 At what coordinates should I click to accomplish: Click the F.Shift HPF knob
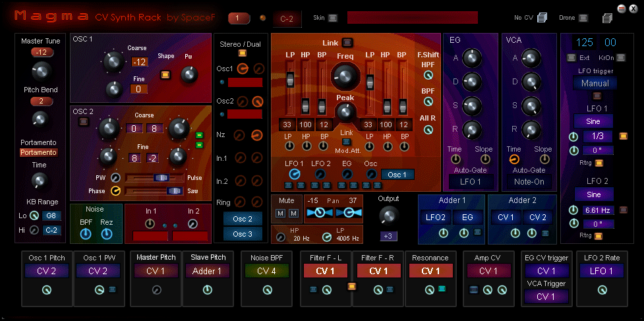(428, 76)
